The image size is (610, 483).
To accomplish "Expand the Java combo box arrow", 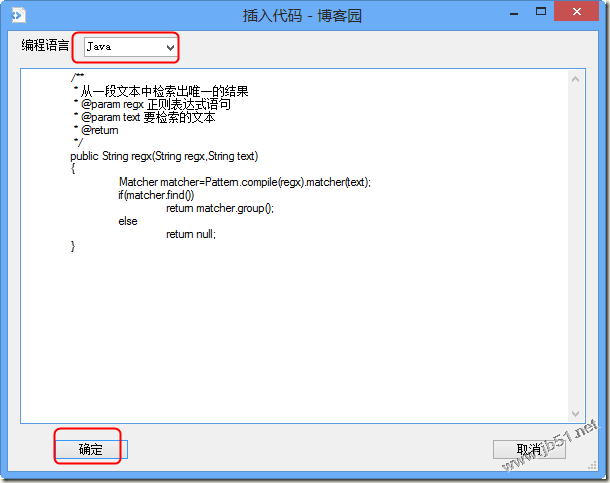I will coord(170,47).
